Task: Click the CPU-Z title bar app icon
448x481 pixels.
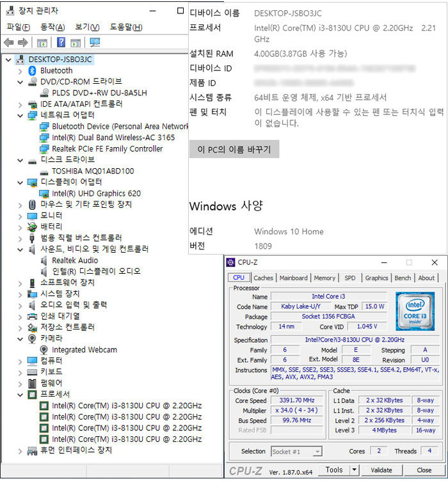Action: (x=230, y=262)
